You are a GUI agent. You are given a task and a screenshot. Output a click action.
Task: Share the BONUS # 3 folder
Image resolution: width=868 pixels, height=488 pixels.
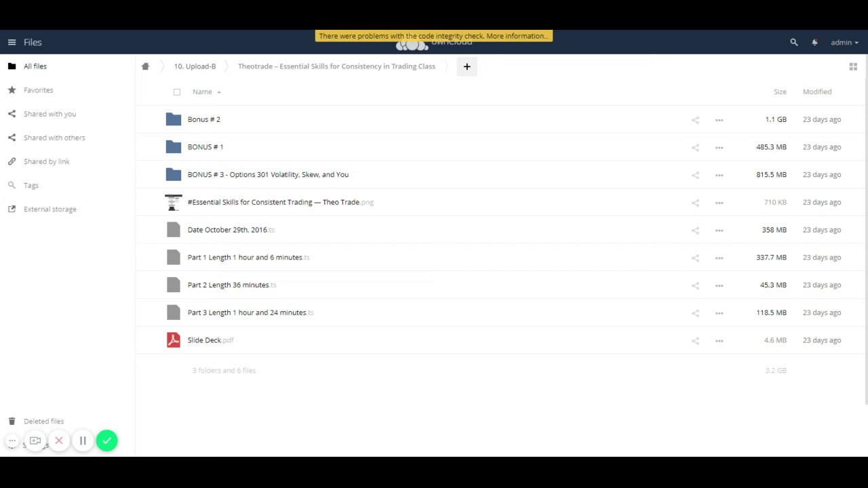[695, 175]
